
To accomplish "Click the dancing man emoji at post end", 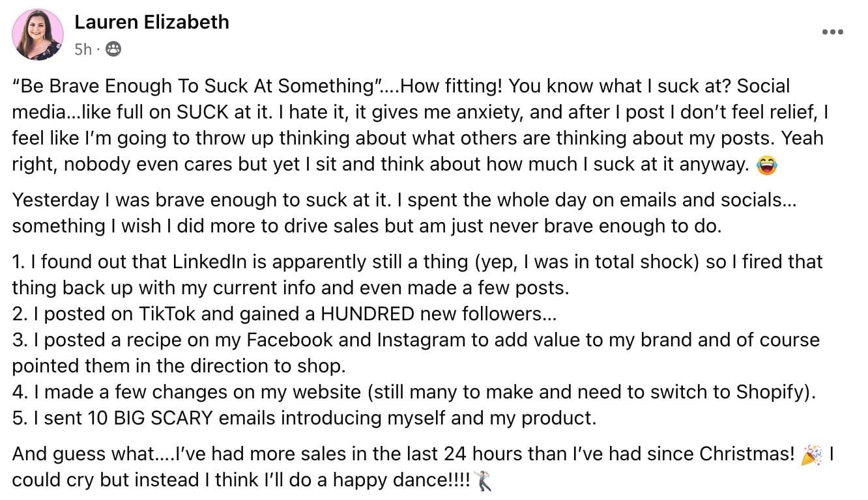I will click(x=482, y=481).
